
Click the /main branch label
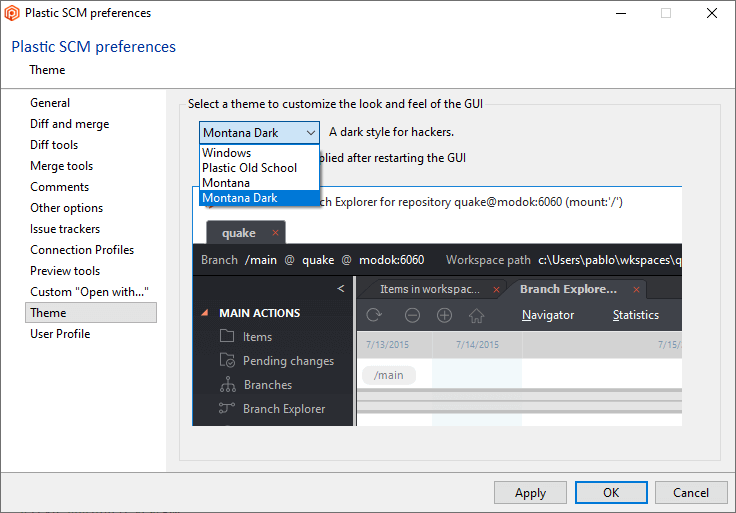389,375
